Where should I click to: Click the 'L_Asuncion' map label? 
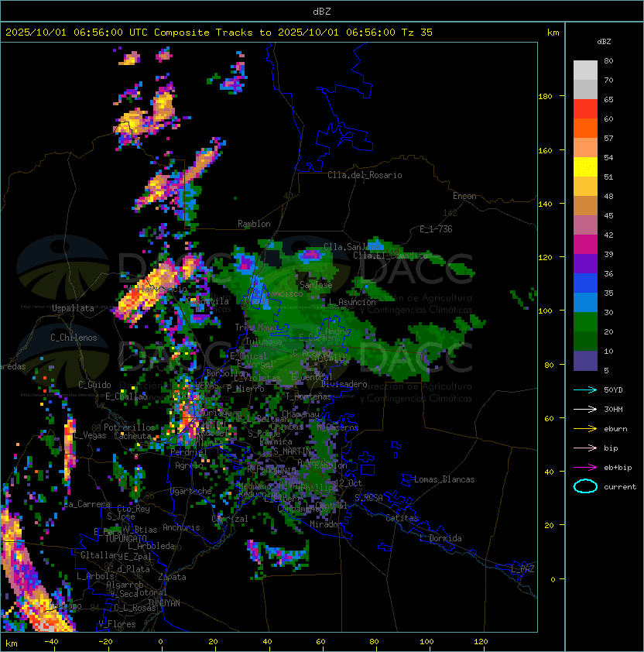point(351,302)
